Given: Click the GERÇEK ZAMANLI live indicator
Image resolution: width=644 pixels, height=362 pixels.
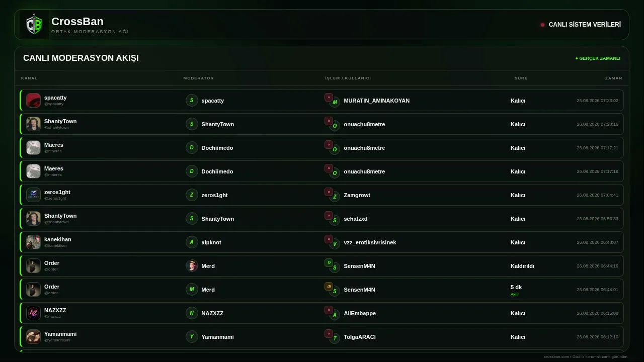Looking at the screenshot, I should (x=598, y=58).
